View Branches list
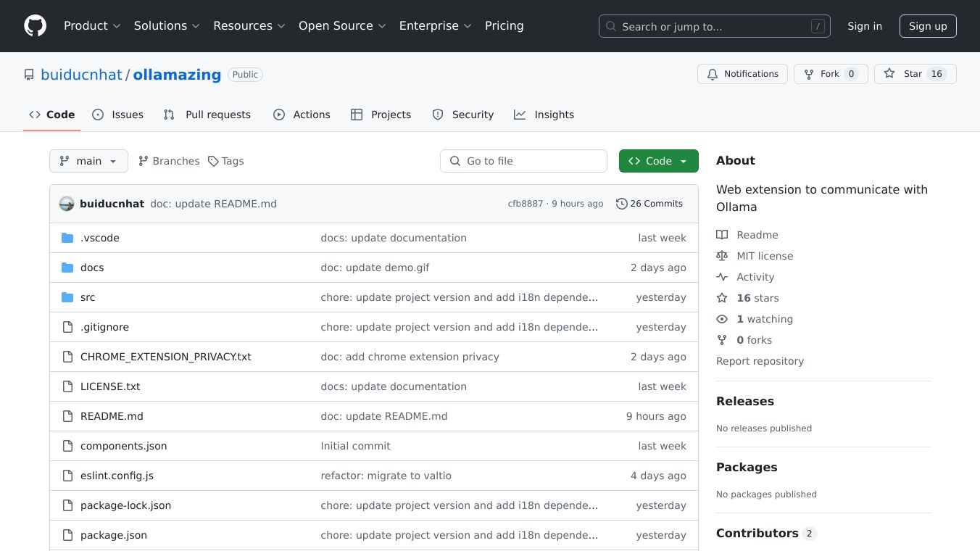The width and height of the screenshot is (980, 551). [x=169, y=161]
